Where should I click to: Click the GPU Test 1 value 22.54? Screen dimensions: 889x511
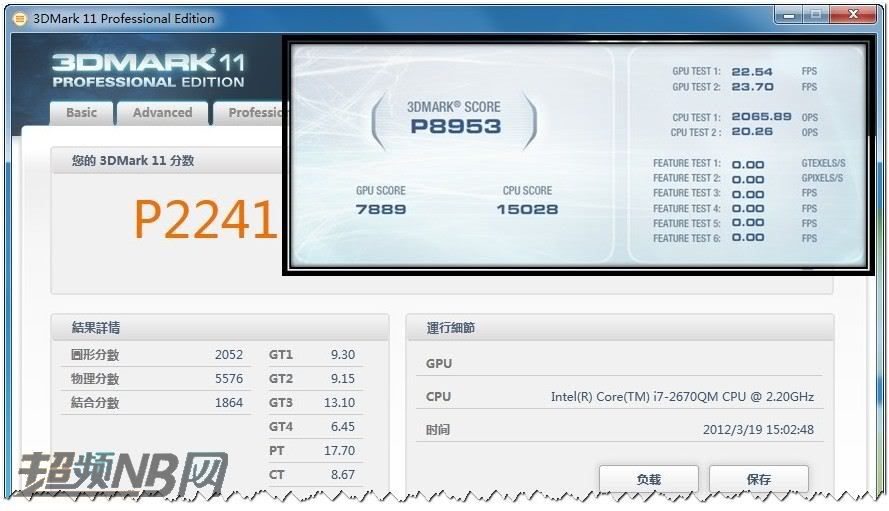pyautogui.click(x=752, y=71)
